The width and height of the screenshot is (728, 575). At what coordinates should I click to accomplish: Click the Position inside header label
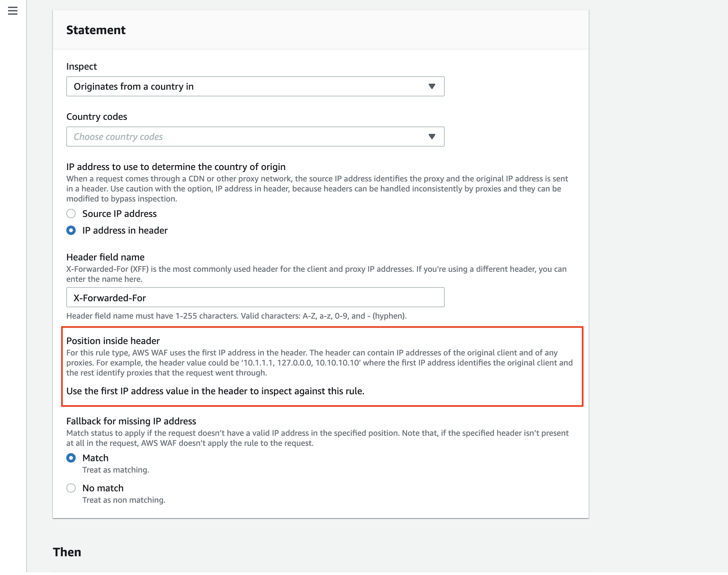click(113, 341)
